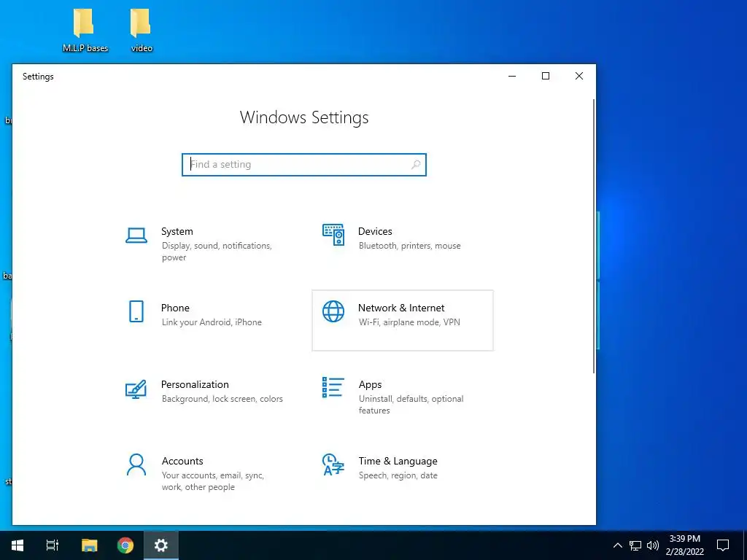Open the Personalization heading
747x560 pixels.
pos(195,384)
